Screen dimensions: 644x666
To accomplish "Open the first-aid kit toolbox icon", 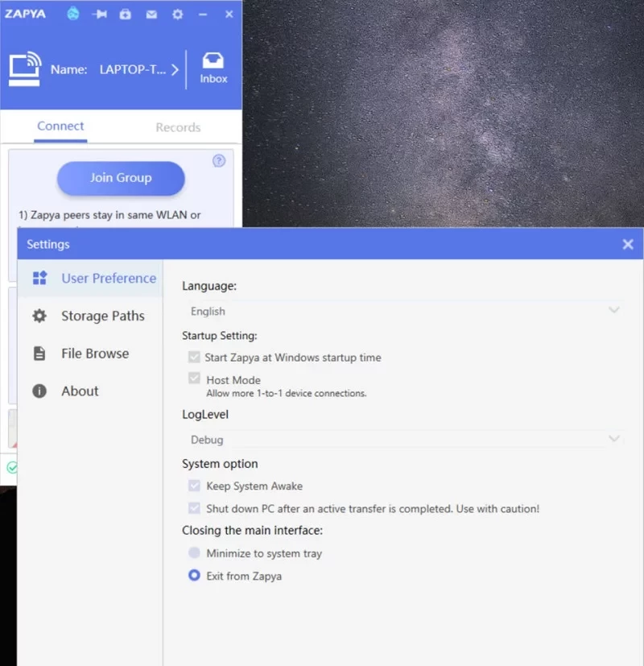I will (x=126, y=14).
